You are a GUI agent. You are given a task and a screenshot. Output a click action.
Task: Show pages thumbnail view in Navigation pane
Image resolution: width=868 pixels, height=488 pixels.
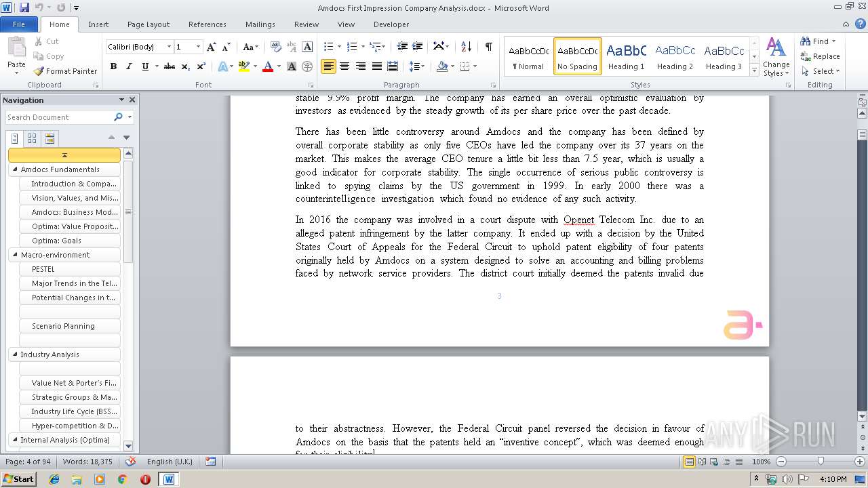click(32, 138)
